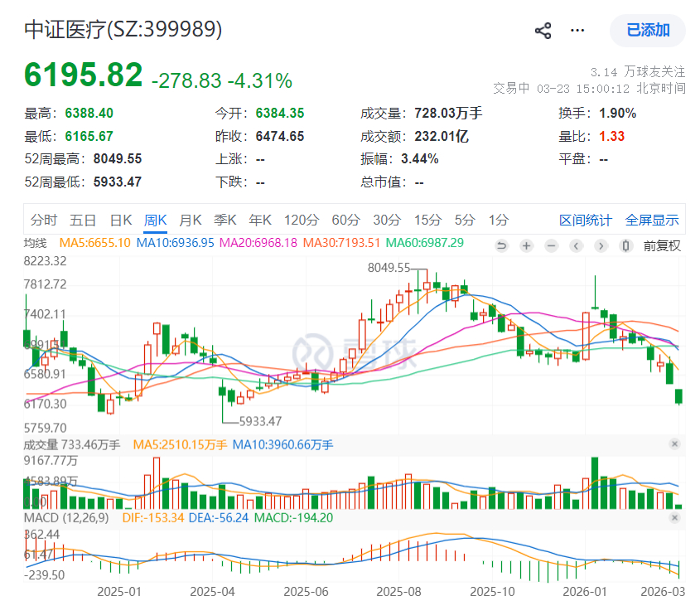Viewport: 700px width, 606px height.
Task: Select the 1分 timeframe tab
Action: coord(499,220)
